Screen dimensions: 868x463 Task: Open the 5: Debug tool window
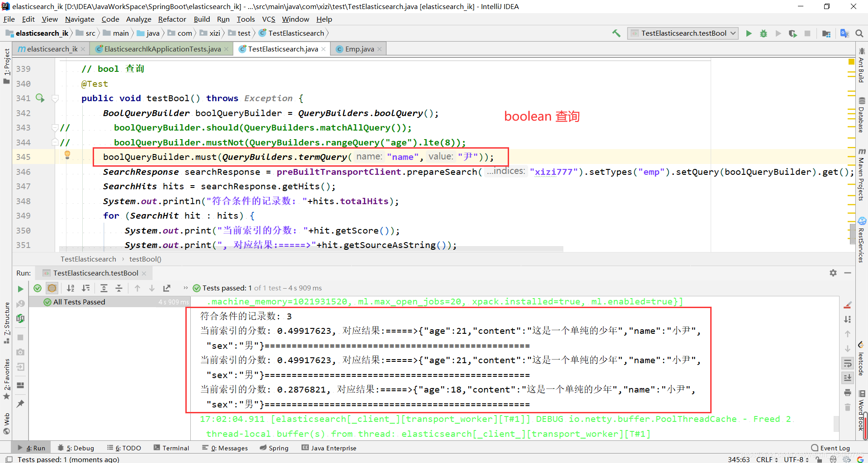coord(76,448)
